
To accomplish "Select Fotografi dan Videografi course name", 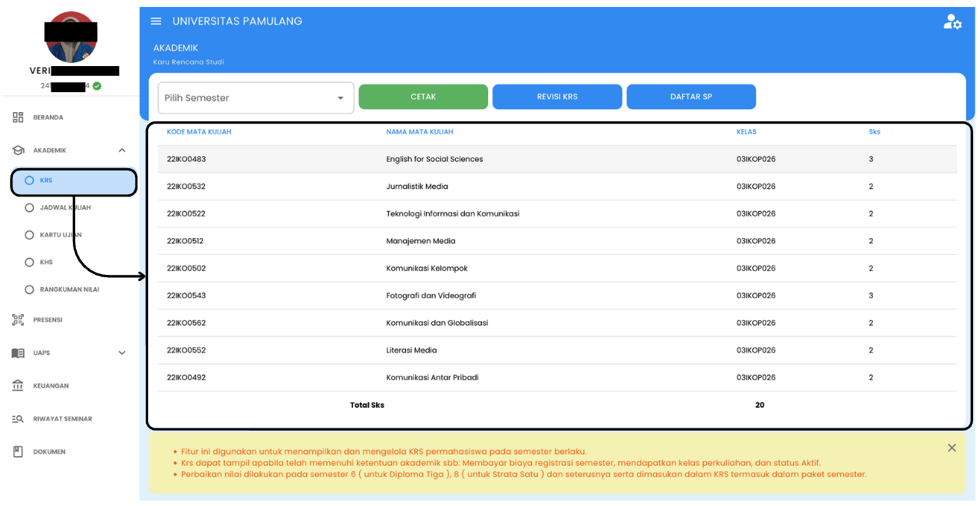I will (431, 296).
